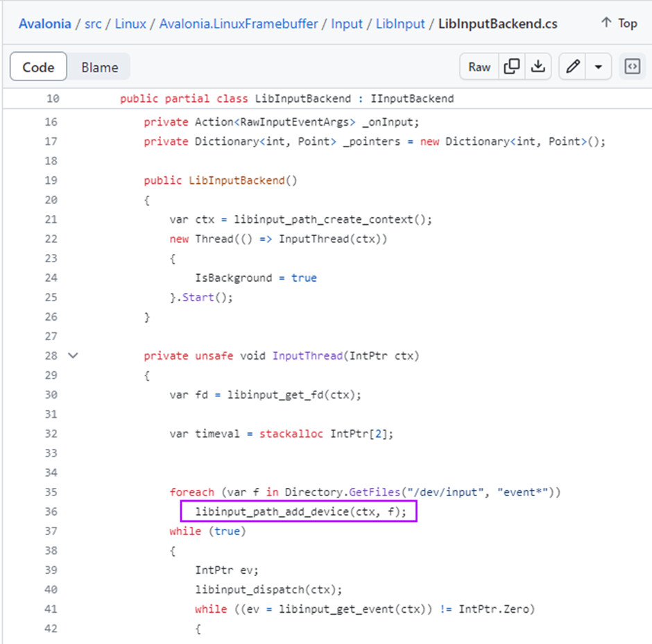Select the Code view tab

[38, 67]
